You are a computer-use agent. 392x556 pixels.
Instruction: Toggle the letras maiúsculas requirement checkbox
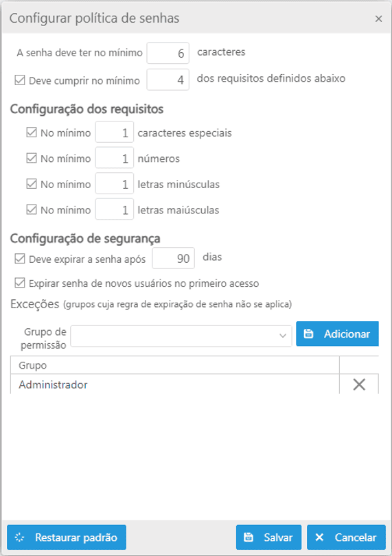click(32, 209)
